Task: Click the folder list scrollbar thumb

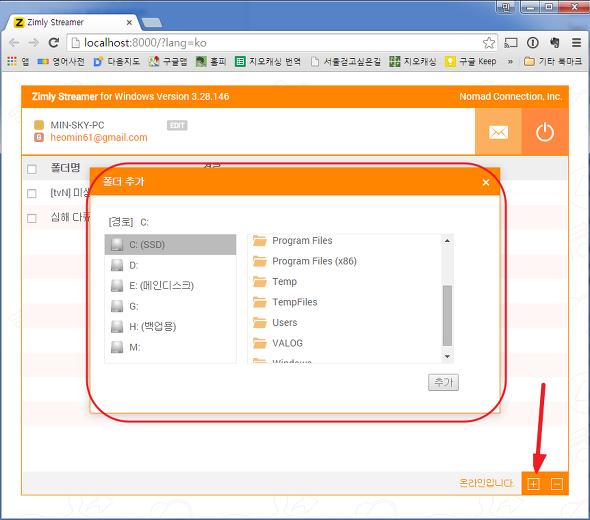Action: [x=447, y=315]
